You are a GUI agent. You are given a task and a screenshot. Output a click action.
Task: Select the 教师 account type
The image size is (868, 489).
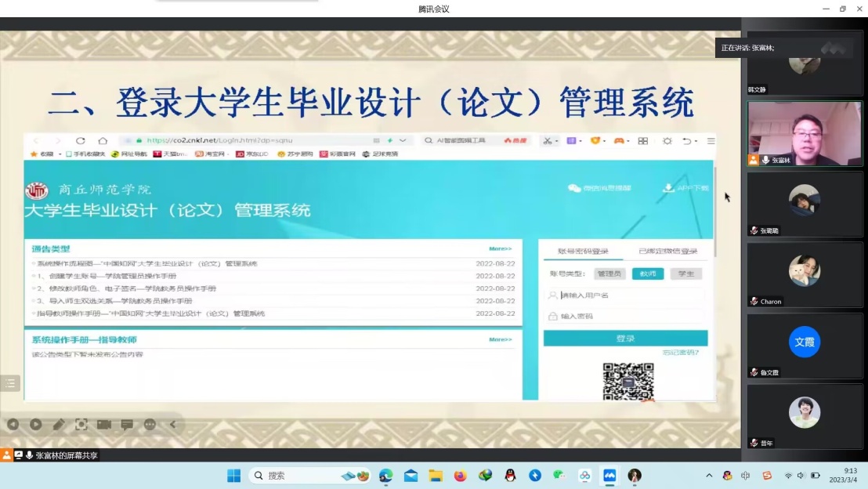(647, 274)
